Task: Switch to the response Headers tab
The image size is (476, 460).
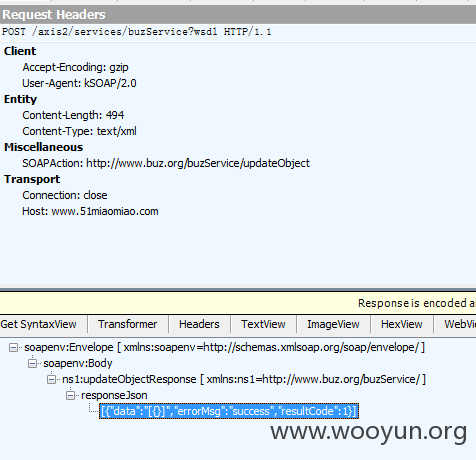Action: tap(199, 324)
